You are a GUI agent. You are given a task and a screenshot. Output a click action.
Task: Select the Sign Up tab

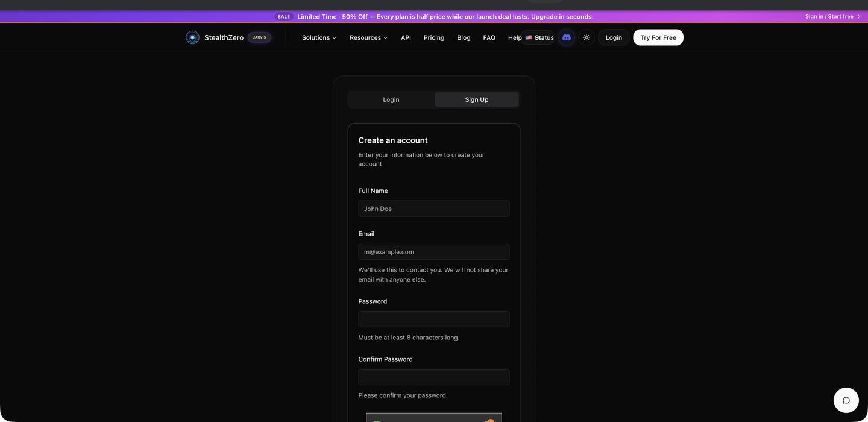[x=477, y=99]
